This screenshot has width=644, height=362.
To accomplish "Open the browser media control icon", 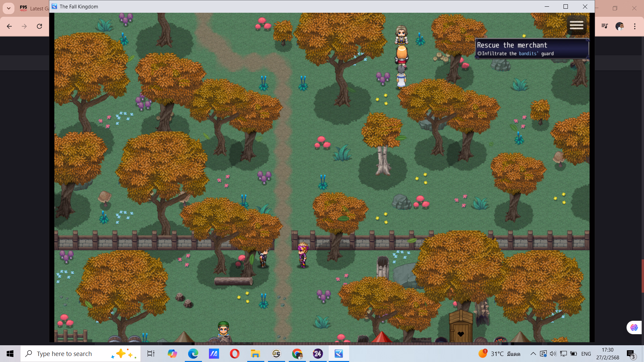I will (604, 26).
